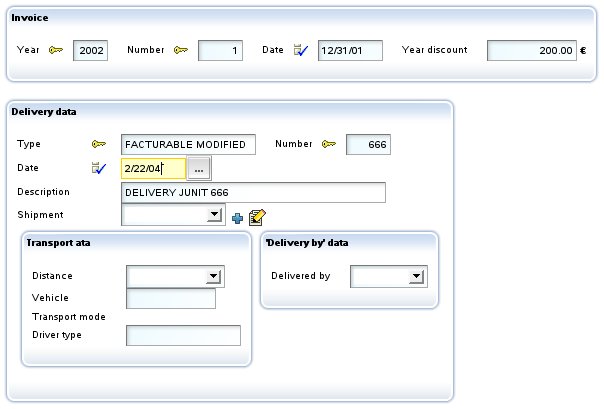The width and height of the screenshot is (604, 409).
Task: Click the Delivery Date field 2/22/04
Action: [154, 168]
